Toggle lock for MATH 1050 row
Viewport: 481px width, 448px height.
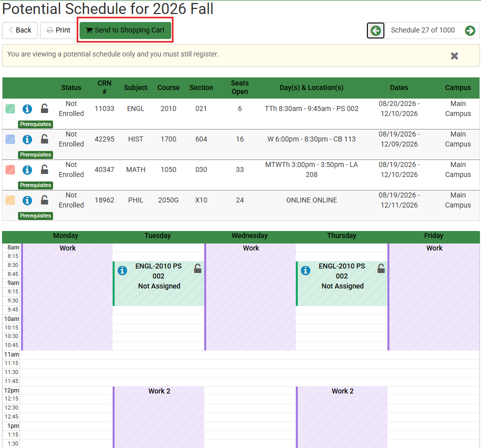[45, 169]
